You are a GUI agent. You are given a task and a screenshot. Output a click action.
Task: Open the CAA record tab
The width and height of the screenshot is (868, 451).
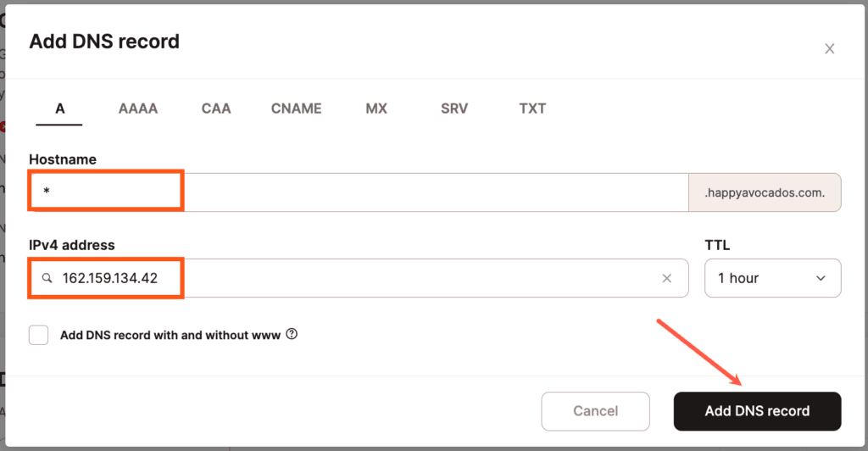pyautogui.click(x=216, y=109)
